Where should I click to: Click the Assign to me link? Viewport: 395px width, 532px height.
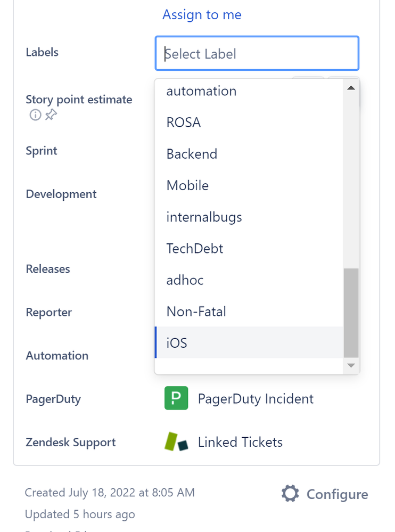coord(202,14)
